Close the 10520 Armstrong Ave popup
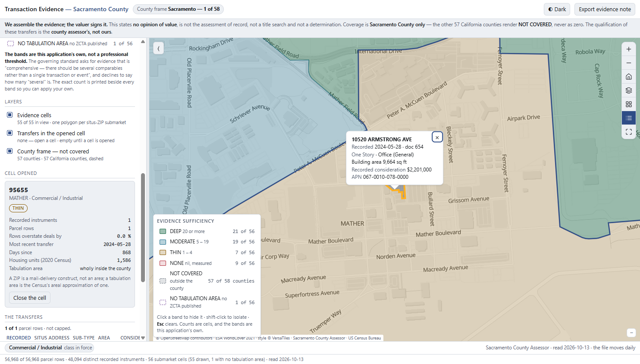Viewport: 640px width, 364px height. pyautogui.click(x=437, y=137)
